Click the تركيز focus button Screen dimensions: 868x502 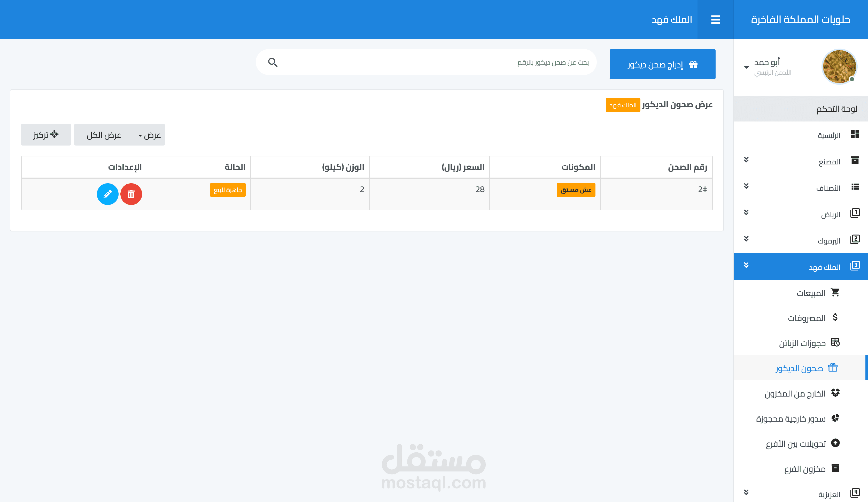[46, 135]
